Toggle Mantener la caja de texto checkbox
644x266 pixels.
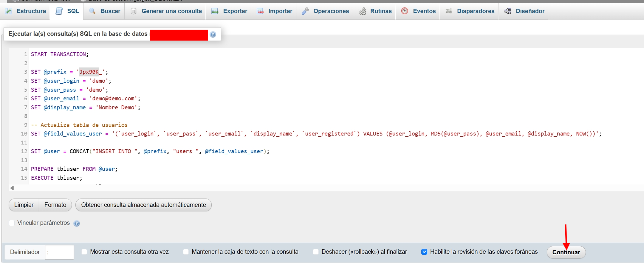coord(186,252)
